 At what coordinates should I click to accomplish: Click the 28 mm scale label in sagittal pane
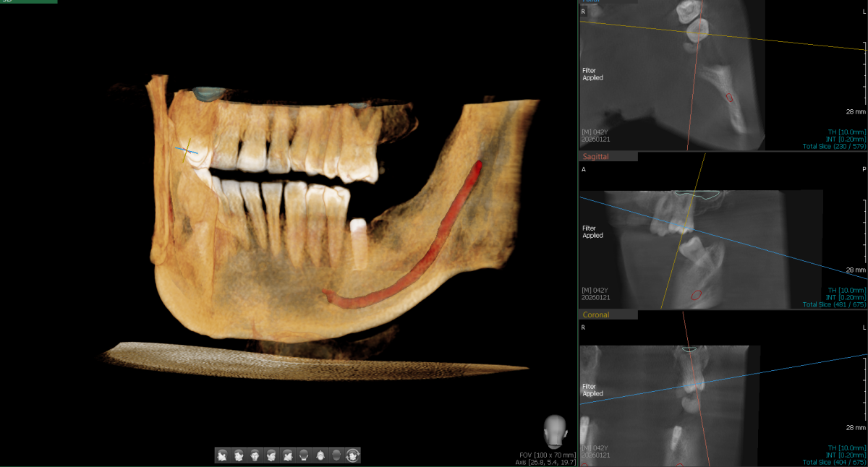tap(855, 270)
